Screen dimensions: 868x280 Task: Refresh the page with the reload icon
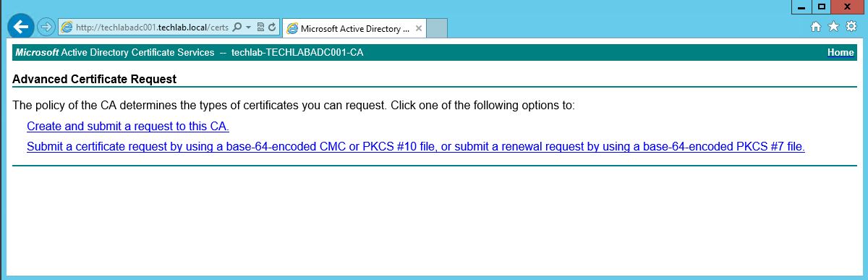[x=272, y=27]
